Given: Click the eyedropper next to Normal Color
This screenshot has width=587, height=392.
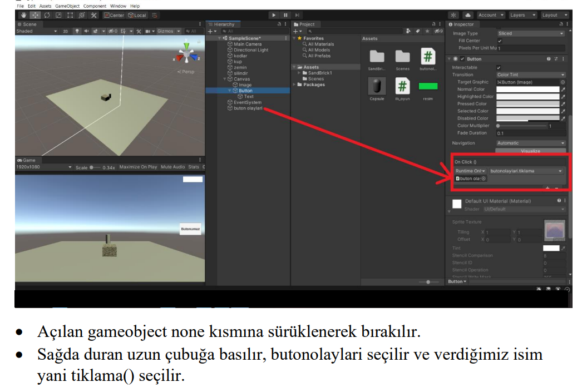Looking at the screenshot, I should tap(563, 90).
